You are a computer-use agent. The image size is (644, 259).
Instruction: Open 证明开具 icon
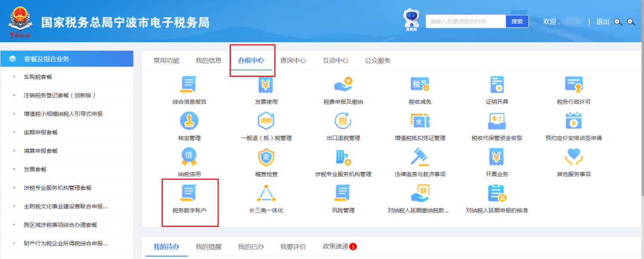click(x=497, y=85)
